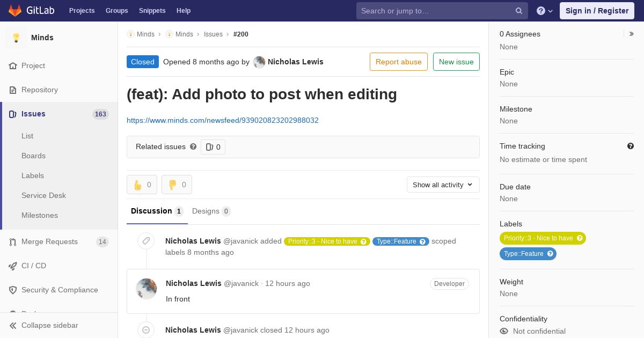Screen dimensions: 644x338
Task: Open Milestones submenu item
Action: [x=40, y=215]
